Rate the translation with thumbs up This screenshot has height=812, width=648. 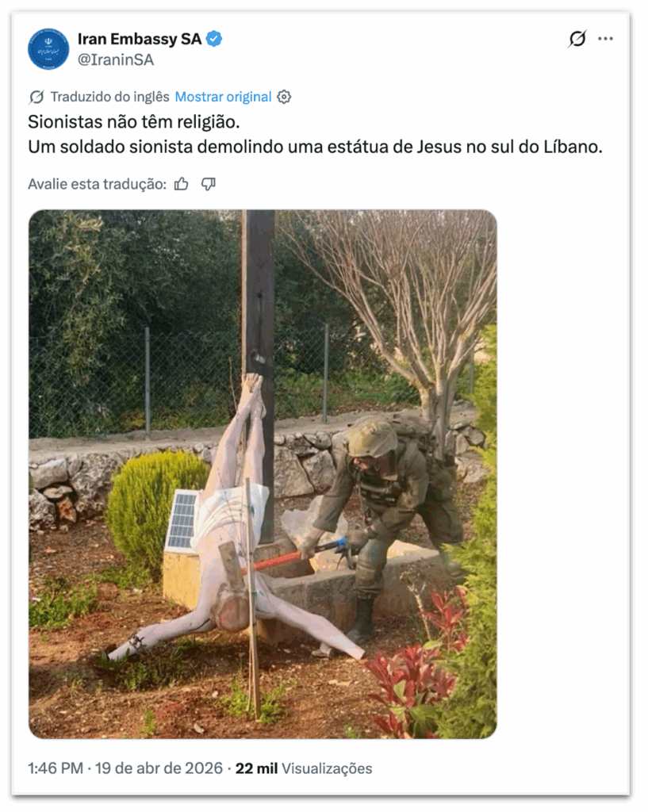click(182, 184)
